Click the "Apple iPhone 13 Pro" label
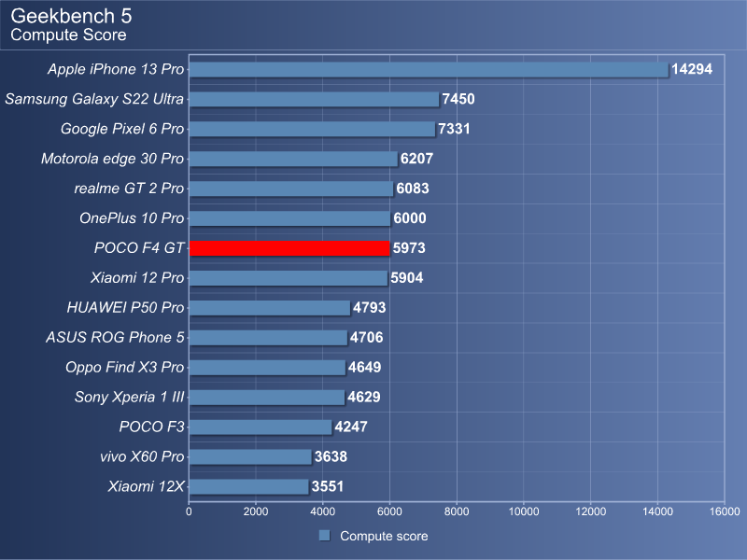 (x=116, y=69)
